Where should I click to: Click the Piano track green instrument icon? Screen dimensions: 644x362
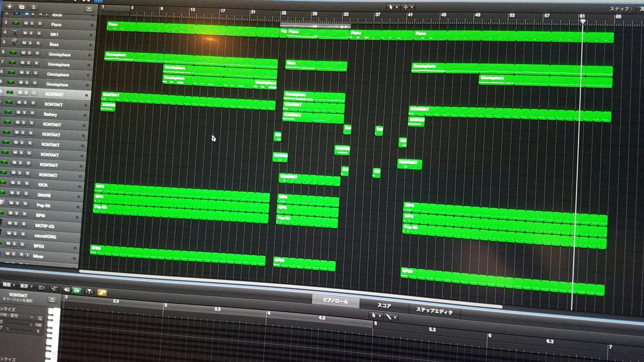click(16, 23)
